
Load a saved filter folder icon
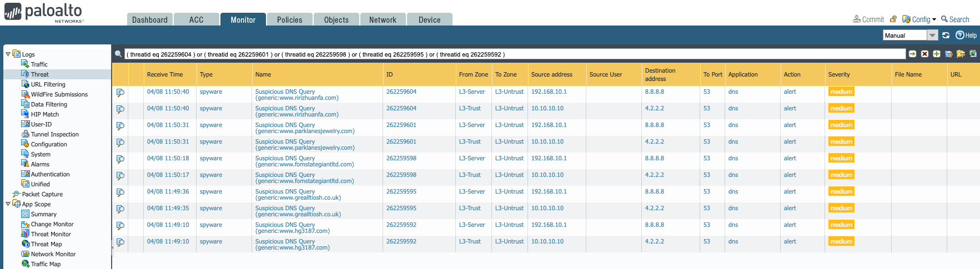coord(961,54)
